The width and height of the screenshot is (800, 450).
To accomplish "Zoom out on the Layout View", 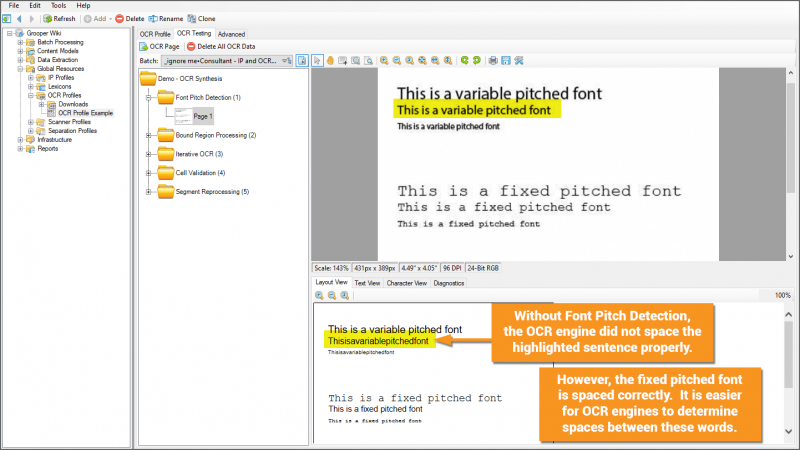I will pos(332,295).
